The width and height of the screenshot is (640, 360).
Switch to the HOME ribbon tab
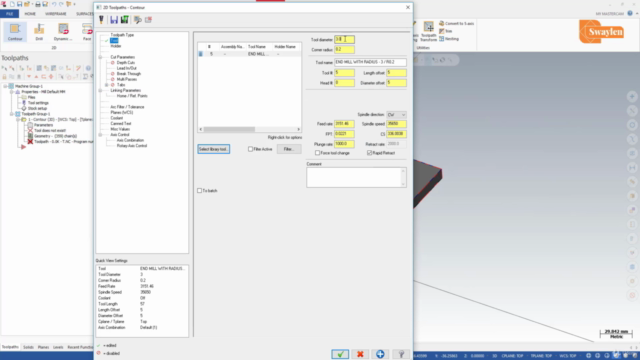pyautogui.click(x=30, y=14)
